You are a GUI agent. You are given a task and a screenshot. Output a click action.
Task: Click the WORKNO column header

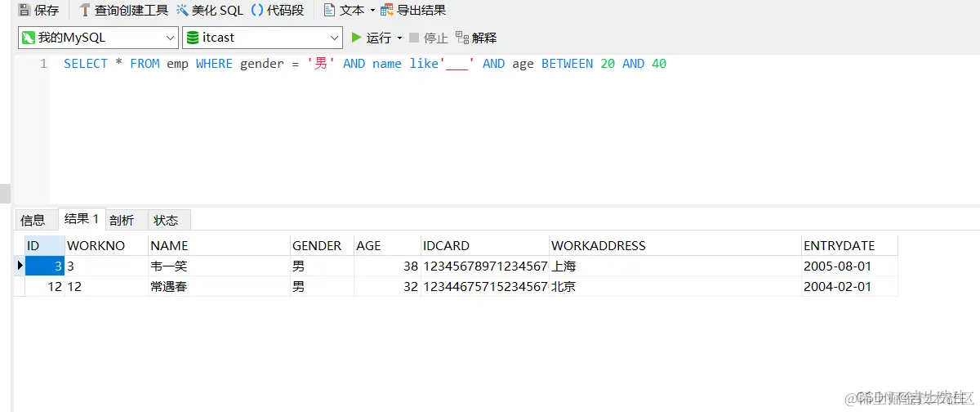pyautogui.click(x=107, y=245)
